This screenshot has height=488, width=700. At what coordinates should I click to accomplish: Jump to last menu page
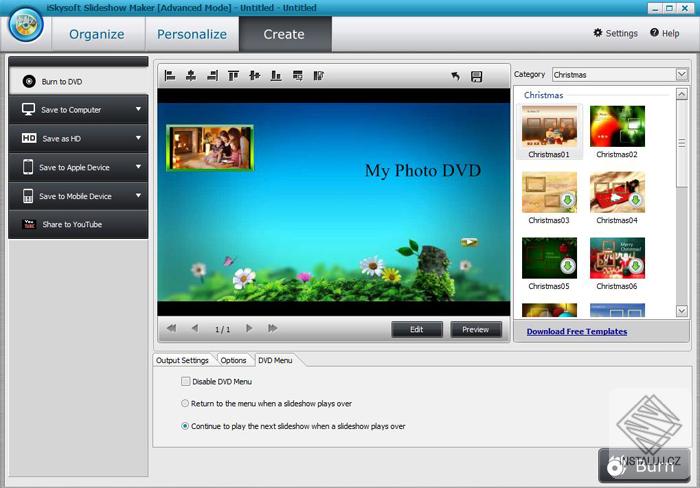(272, 328)
